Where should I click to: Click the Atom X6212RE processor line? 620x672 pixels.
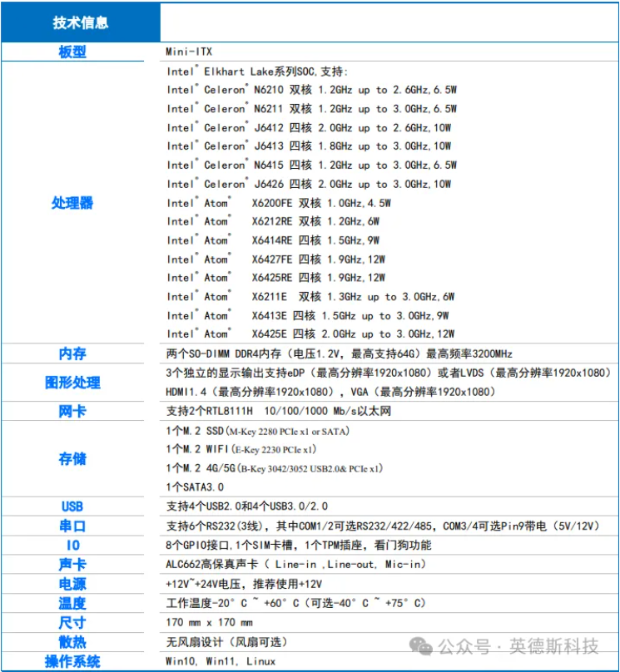click(273, 221)
